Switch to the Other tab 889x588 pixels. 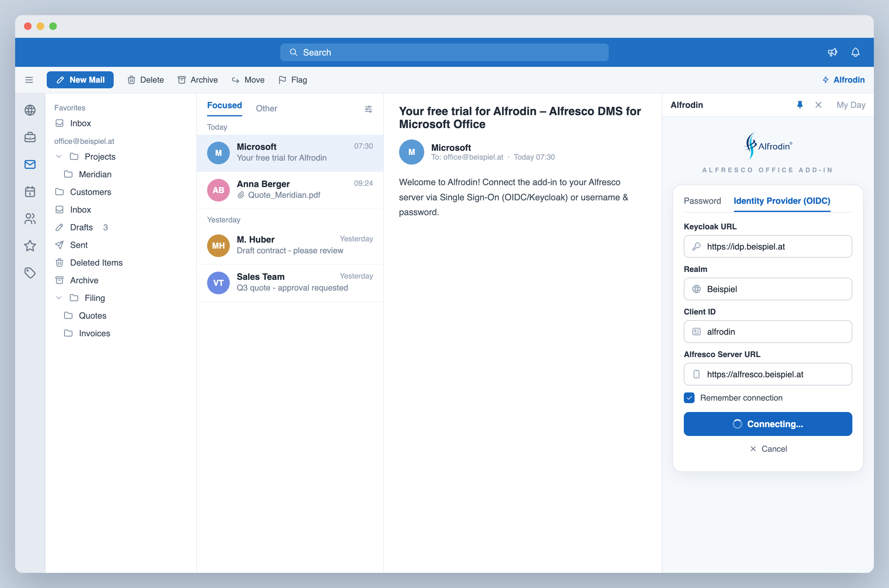(x=266, y=109)
